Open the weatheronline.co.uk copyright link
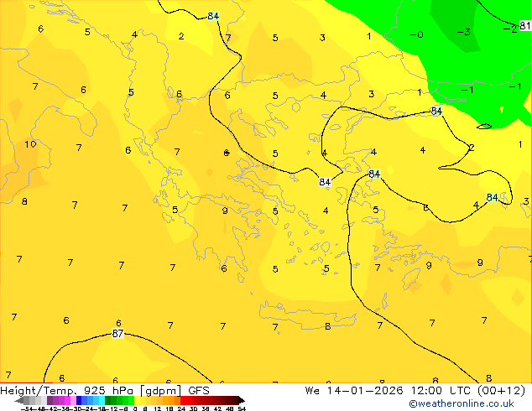 [x=462, y=403]
